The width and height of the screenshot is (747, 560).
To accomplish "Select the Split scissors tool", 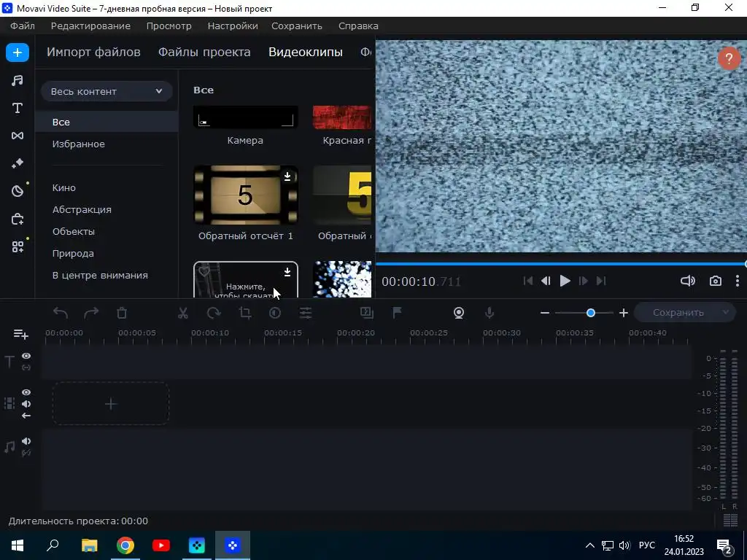I will pyautogui.click(x=183, y=313).
